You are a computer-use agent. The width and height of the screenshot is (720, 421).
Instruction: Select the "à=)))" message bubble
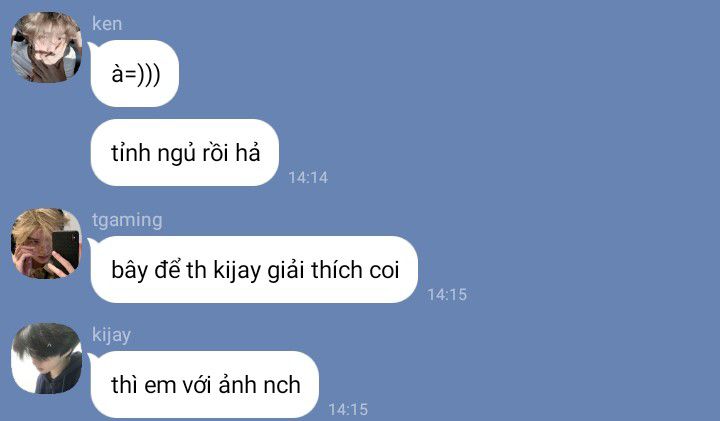(x=135, y=73)
